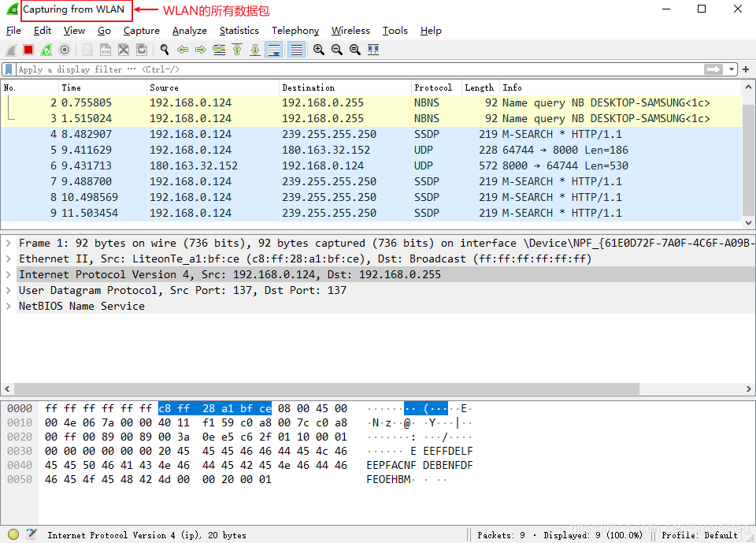Sort by the Length column header
The width and height of the screenshot is (756, 543).
click(480, 87)
